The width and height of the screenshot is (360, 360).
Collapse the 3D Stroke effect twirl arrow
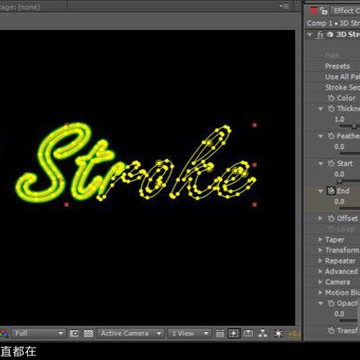[x=310, y=34]
